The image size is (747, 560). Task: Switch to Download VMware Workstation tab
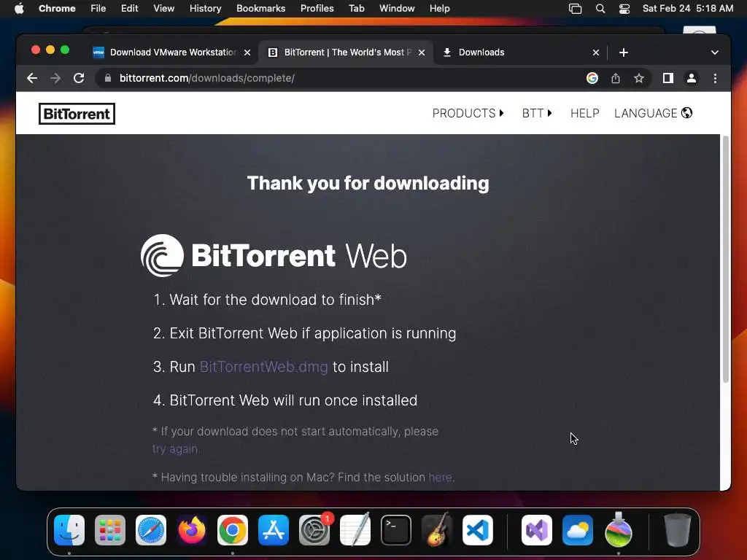172,52
